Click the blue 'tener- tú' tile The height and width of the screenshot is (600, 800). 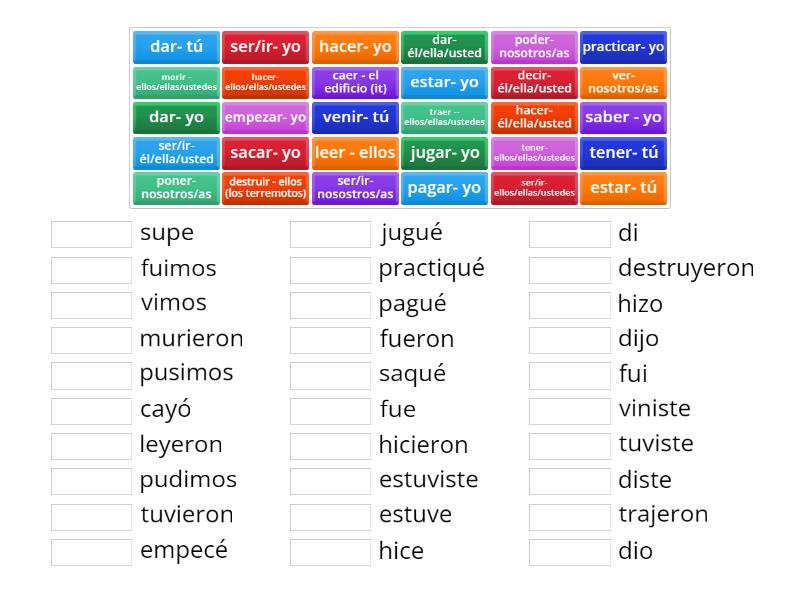point(623,153)
